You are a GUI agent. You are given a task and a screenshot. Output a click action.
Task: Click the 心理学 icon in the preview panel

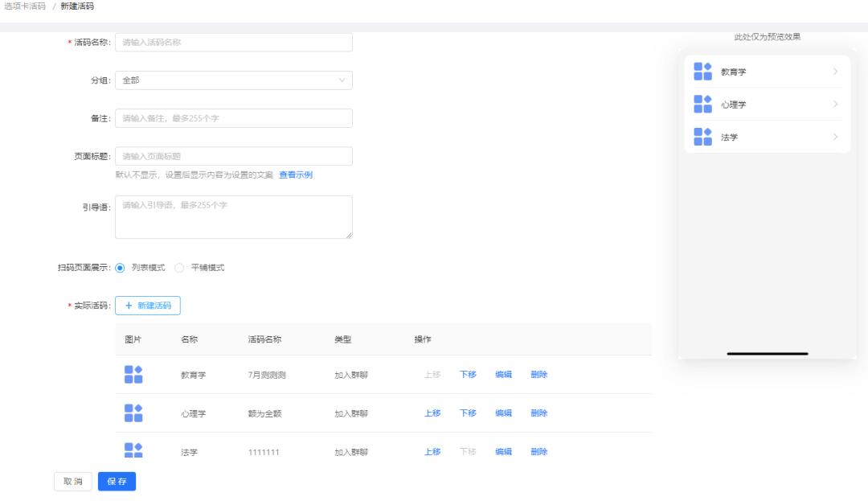[702, 104]
